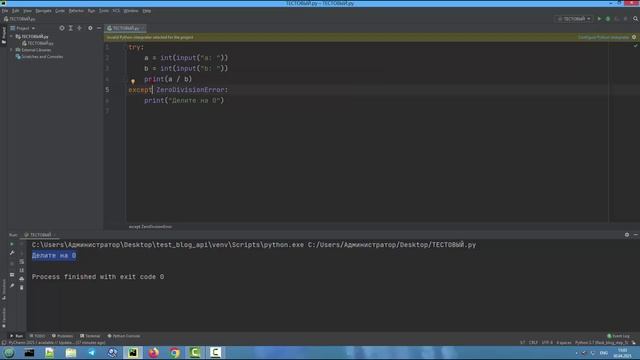Image resolution: width=640 pixels, height=360 pixels.
Task: Open Telegram from the taskbar
Action: 91,353
